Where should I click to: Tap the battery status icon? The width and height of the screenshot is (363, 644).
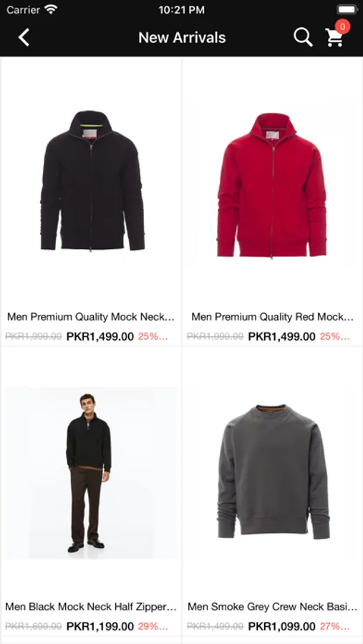347,9
